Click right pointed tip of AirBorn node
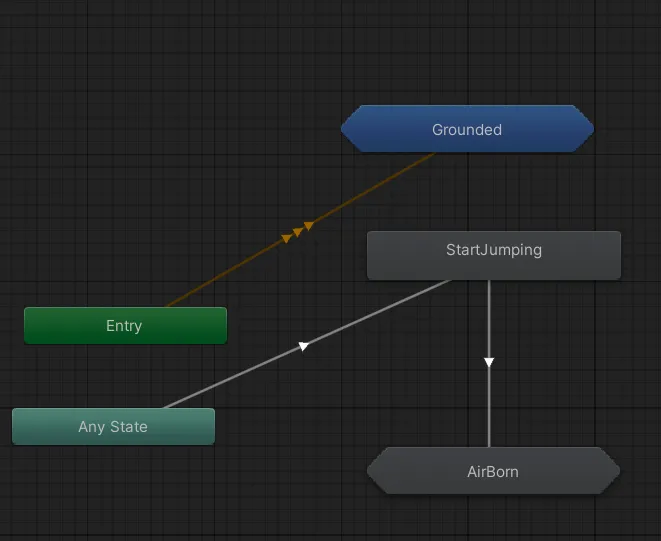The height and width of the screenshot is (541, 661). 617,471
